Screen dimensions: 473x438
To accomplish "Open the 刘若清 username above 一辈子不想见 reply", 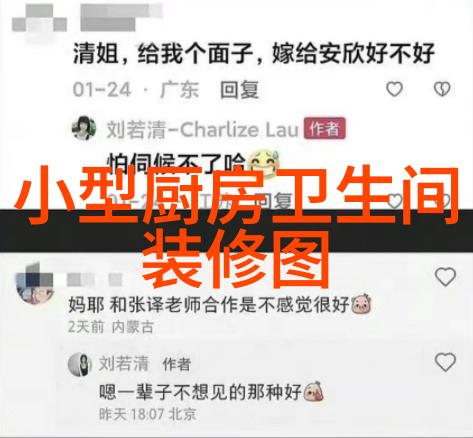I will (x=124, y=363).
